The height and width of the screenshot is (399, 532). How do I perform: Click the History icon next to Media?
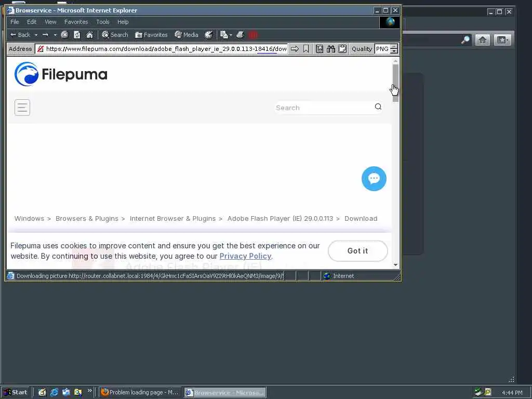[x=209, y=35]
